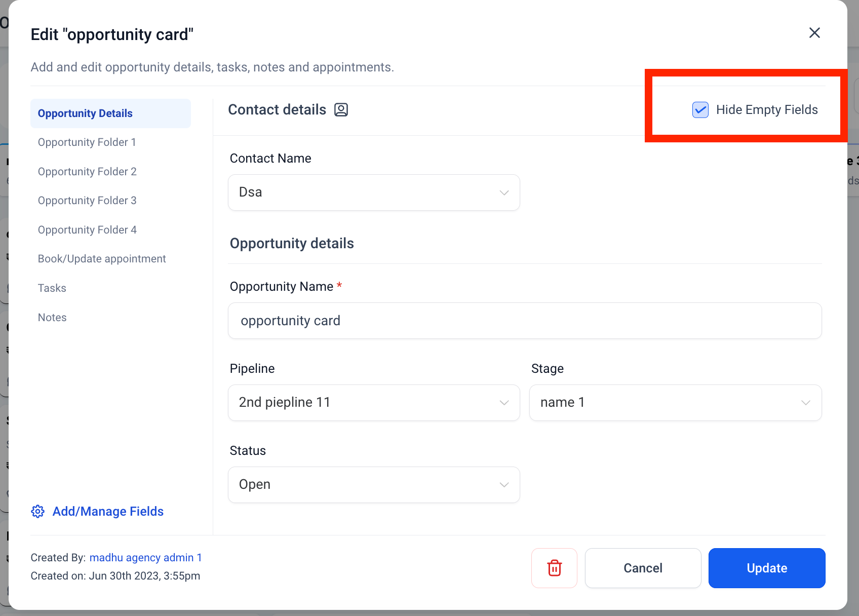The height and width of the screenshot is (616, 859).
Task: Click the contact card icon beside Contact details
Action: (x=341, y=110)
